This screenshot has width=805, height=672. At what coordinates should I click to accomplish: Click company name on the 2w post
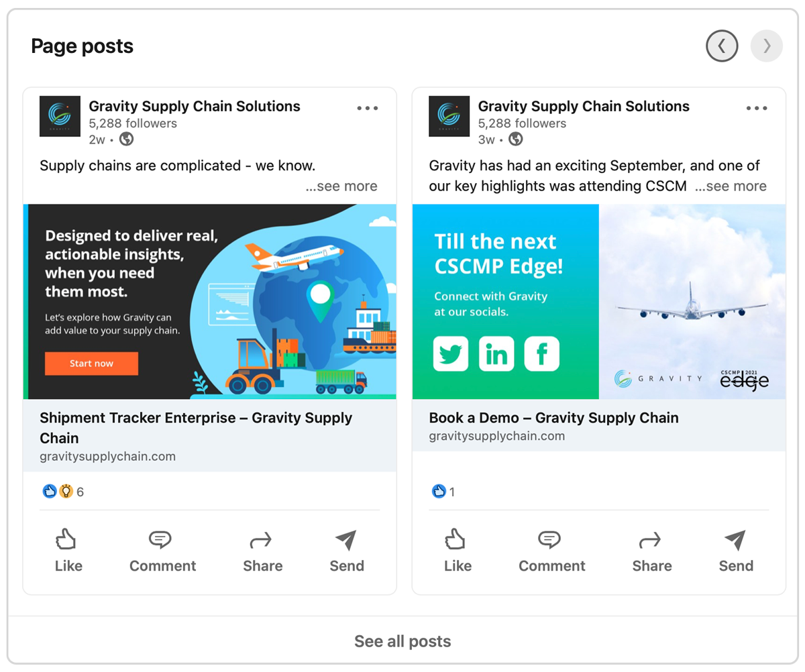195,106
